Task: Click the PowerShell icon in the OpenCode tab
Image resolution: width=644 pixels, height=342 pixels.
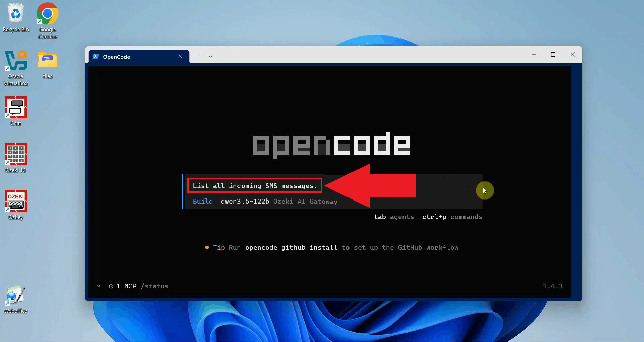Action: tap(96, 56)
